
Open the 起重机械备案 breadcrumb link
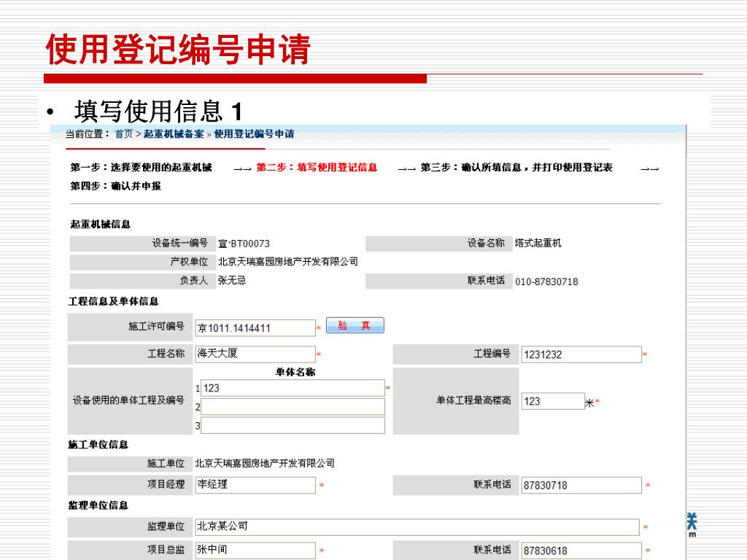click(x=174, y=134)
